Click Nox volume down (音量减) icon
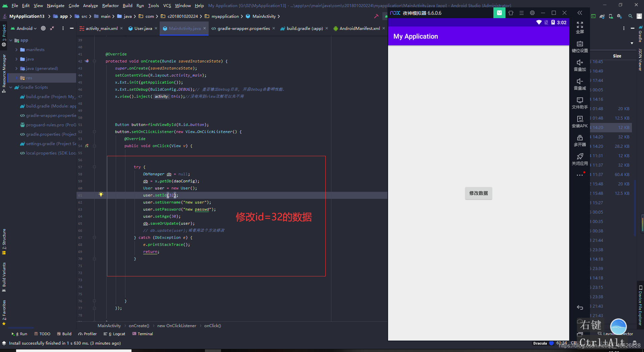Screen dimensions: 644x352 point(580,82)
